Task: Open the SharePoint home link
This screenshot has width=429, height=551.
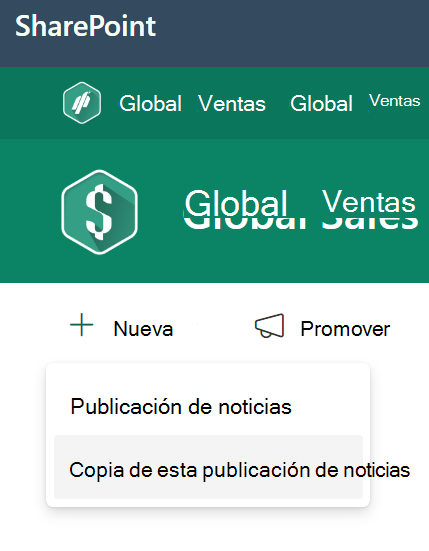Action: pyautogui.click(x=85, y=26)
